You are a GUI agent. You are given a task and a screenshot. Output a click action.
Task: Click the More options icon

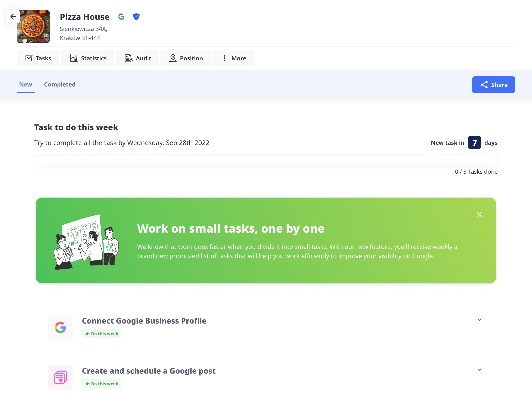coord(224,58)
